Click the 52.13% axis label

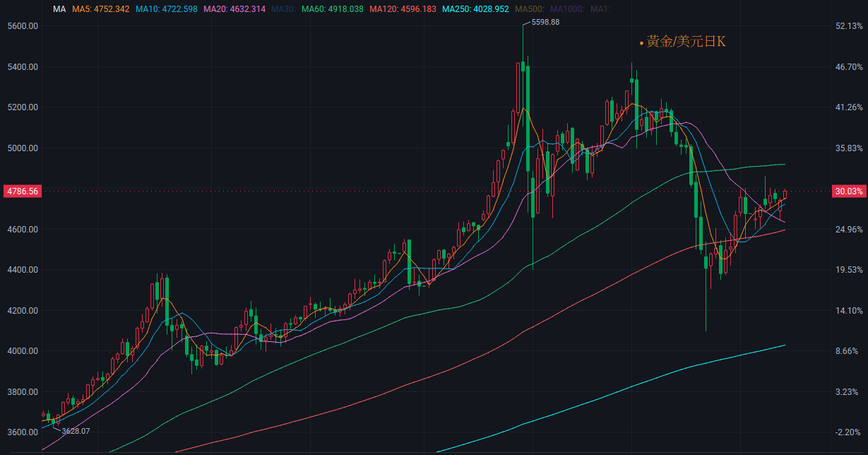[x=849, y=26]
